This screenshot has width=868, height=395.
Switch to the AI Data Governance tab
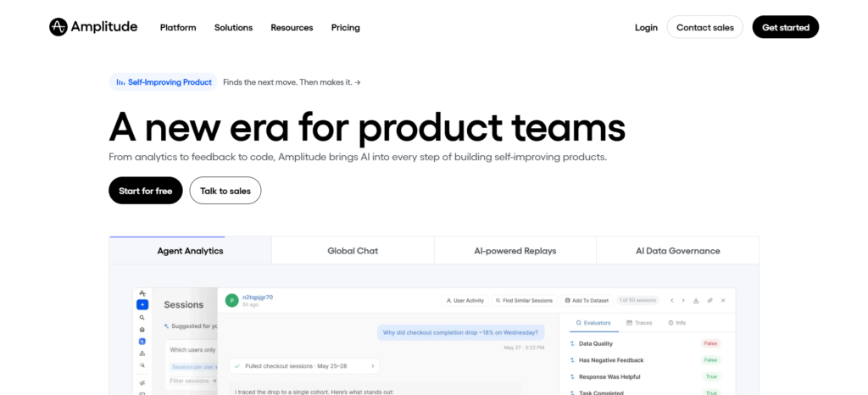coord(677,251)
